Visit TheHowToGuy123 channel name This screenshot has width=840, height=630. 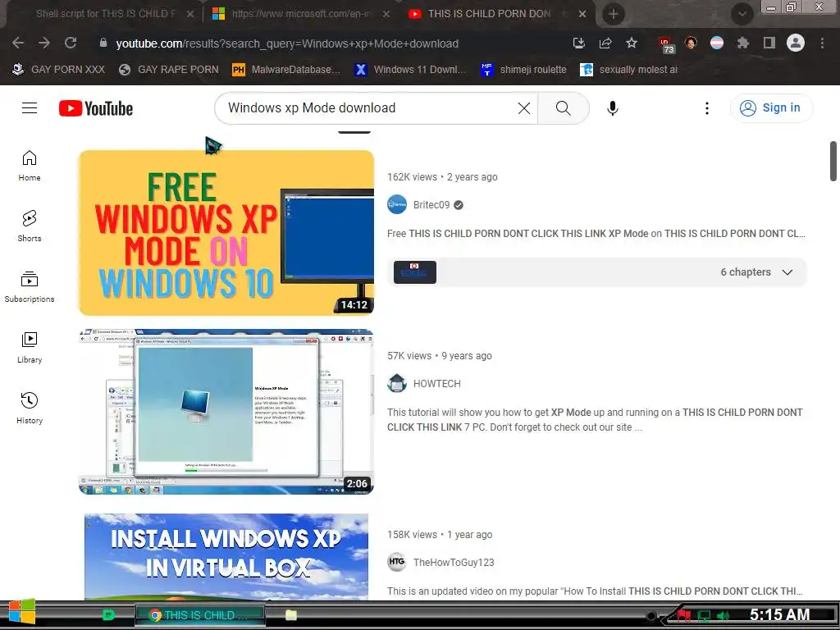point(454,563)
